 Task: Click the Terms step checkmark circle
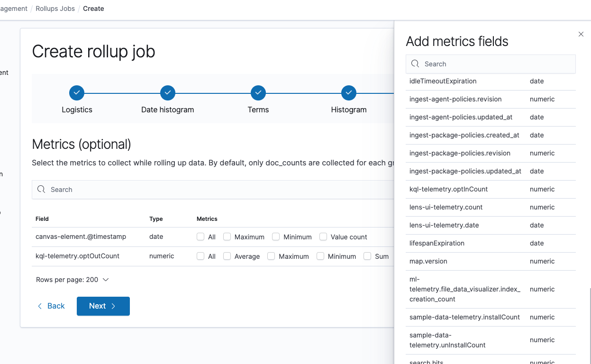coord(258,93)
